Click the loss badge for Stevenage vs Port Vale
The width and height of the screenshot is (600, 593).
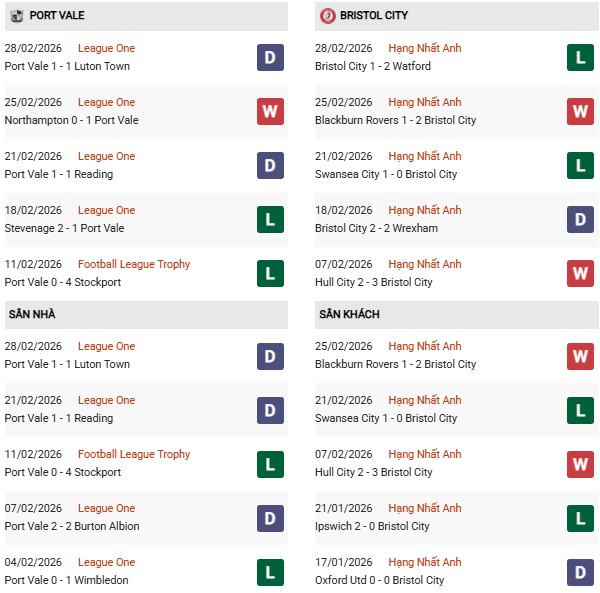(270, 220)
